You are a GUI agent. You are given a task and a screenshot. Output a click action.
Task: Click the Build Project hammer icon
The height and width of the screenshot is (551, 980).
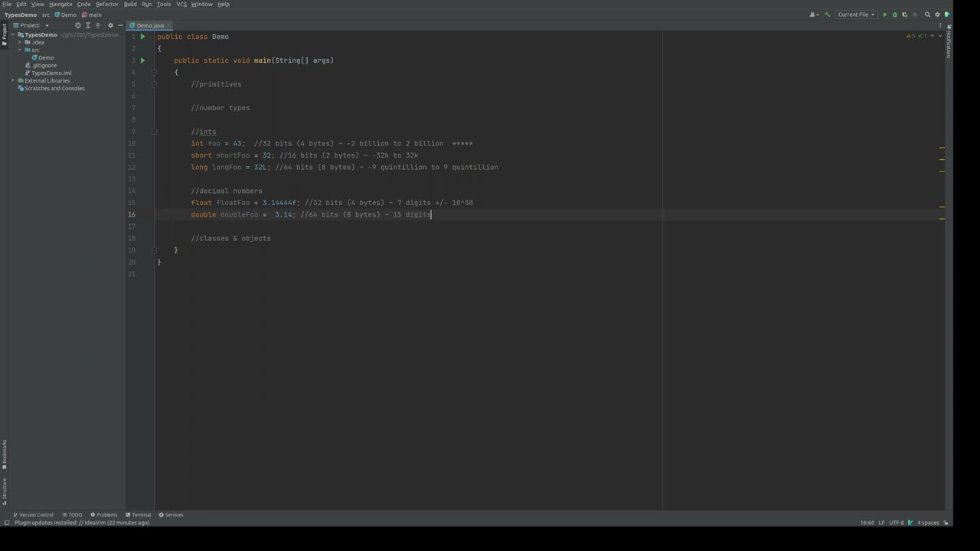coord(827,15)
